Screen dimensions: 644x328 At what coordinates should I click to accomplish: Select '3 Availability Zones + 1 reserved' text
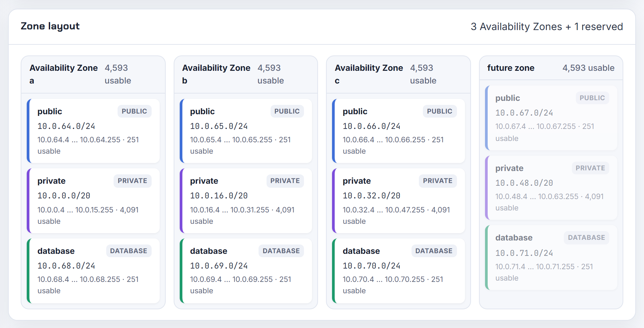pos(547,26)
